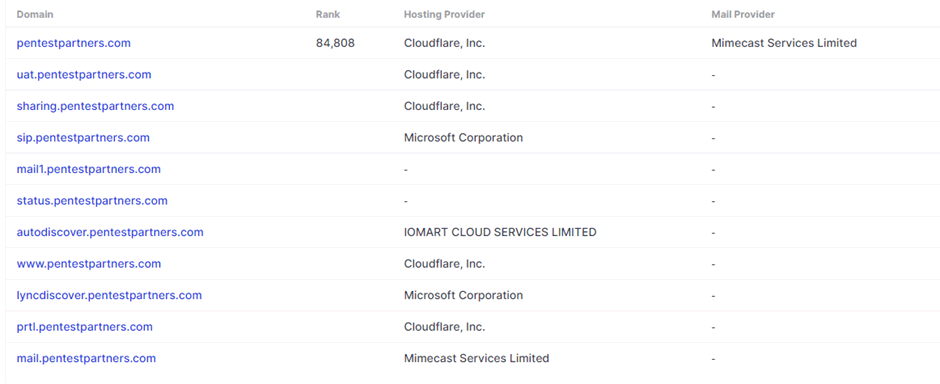Select the IOMART CLOUD SERVICES LIMITED cell
The image size is (940, 384).
[x=500, y=232]
